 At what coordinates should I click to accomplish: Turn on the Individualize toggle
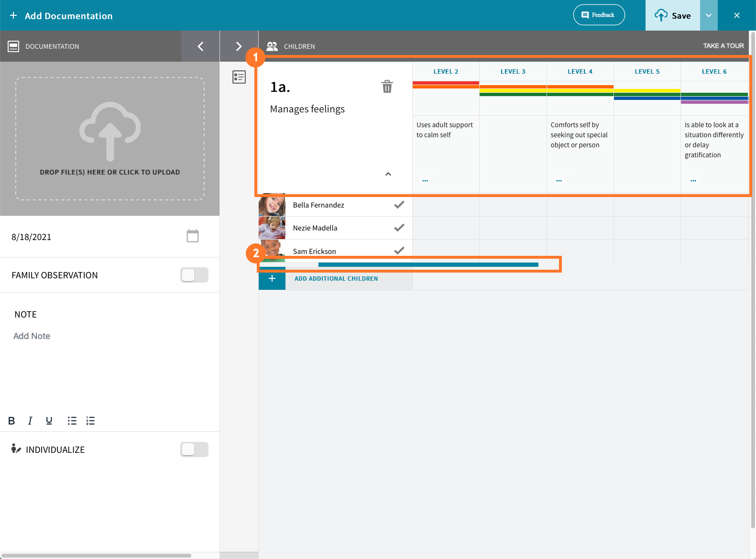194,449
